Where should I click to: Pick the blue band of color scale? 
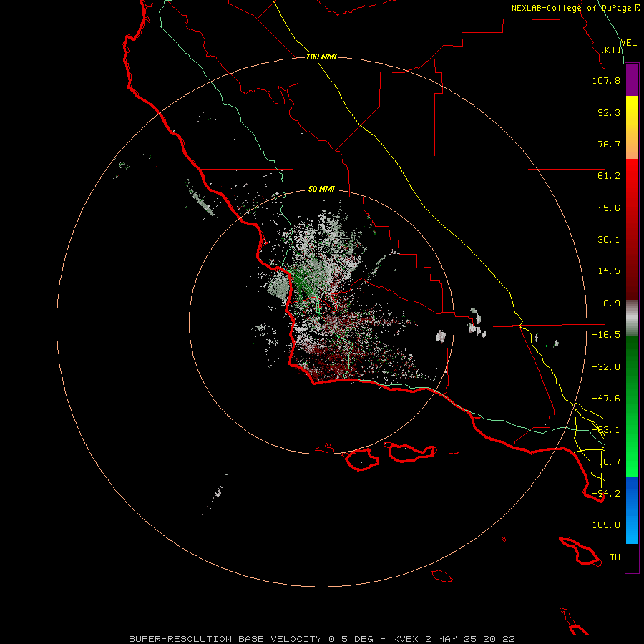(632, 510)
